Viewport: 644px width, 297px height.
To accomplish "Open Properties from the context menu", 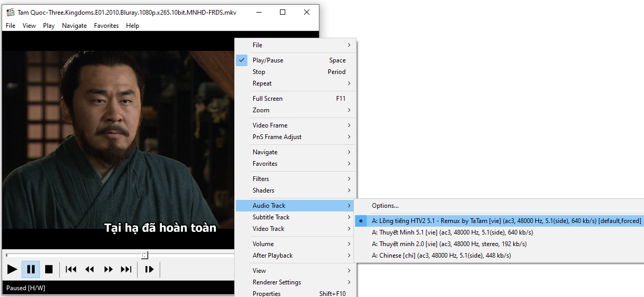I will pos(296,293).
